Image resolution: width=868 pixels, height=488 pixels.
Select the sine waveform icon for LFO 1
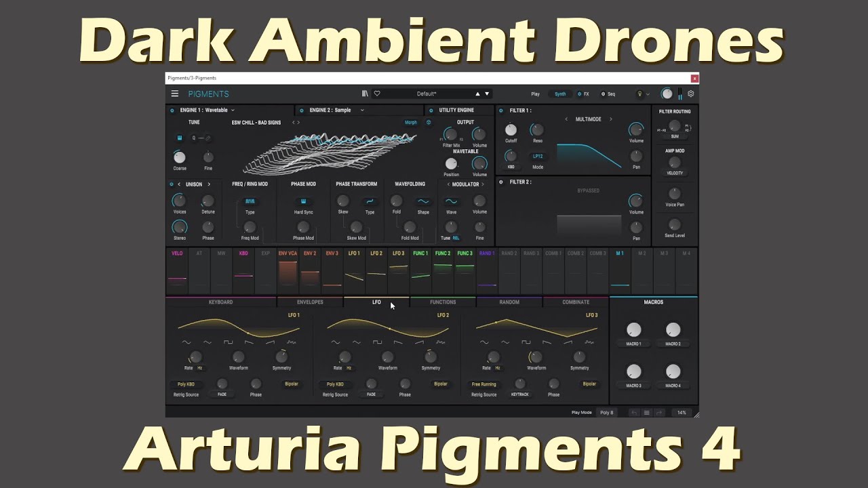pos(186,342)
